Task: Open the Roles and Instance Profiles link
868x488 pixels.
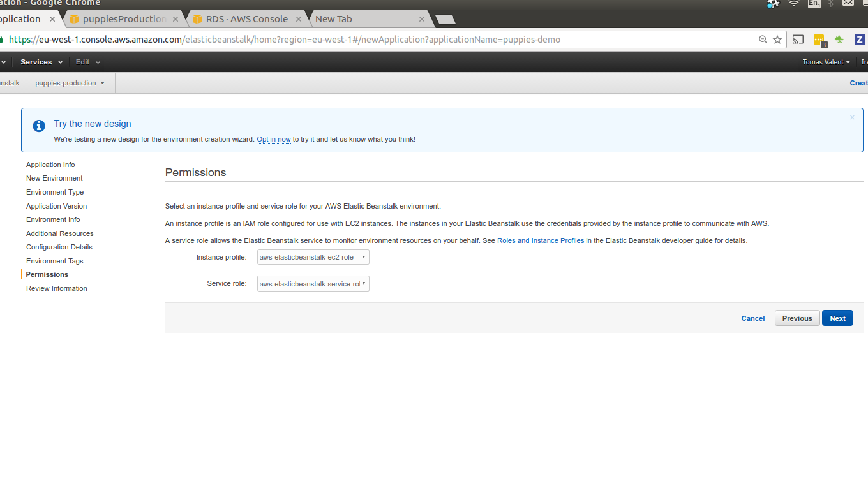Action: coord(541,240)
